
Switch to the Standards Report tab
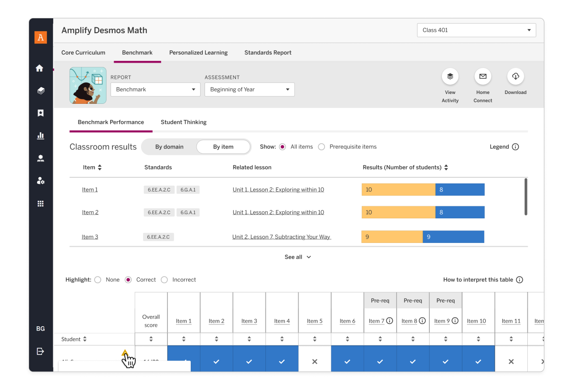click(268, 53)
